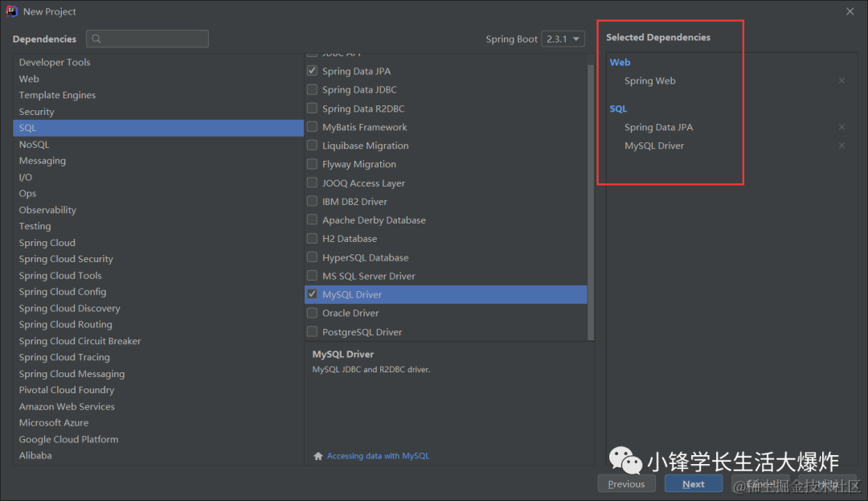This screenshot has height=501, width=868.
Task: Check the JOOQ Access Layer box
Action: point(312,183)
